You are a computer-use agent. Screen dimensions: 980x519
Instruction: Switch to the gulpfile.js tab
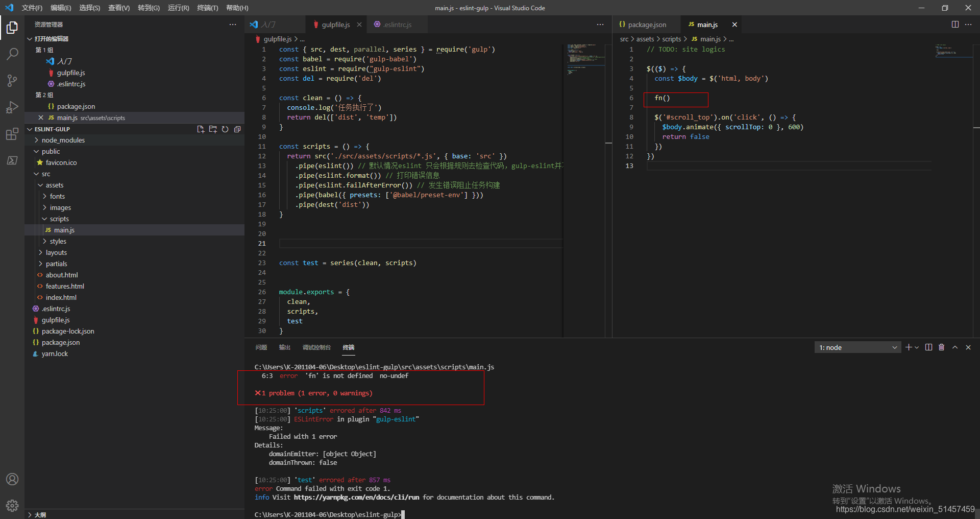[335, 25]
